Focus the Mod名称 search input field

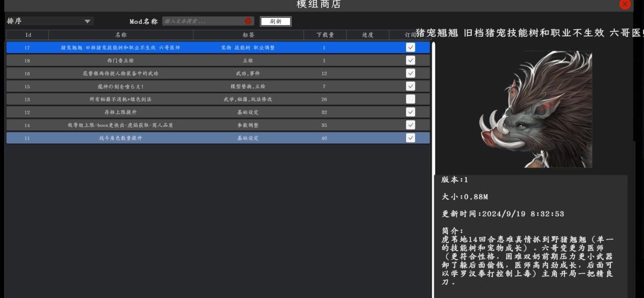click(208, 21)
